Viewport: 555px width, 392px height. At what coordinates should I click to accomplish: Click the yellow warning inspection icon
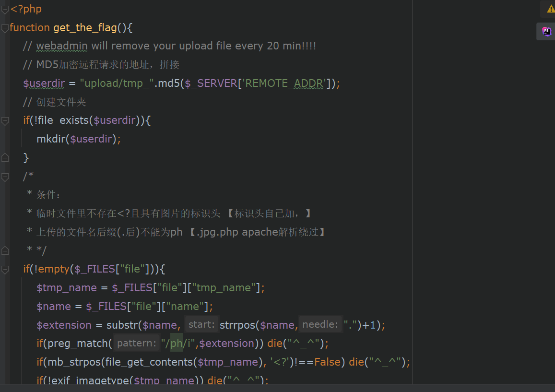(x=550, y=9)
